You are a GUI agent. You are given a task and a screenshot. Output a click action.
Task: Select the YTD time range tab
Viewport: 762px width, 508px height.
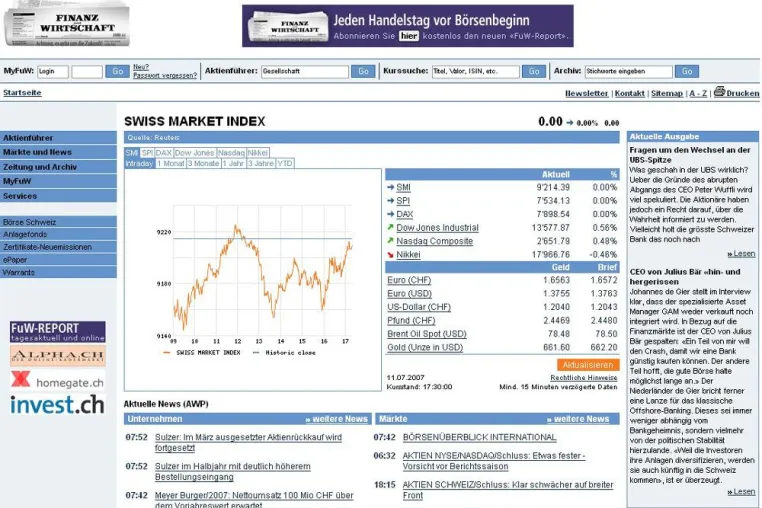tap(285, 163)
